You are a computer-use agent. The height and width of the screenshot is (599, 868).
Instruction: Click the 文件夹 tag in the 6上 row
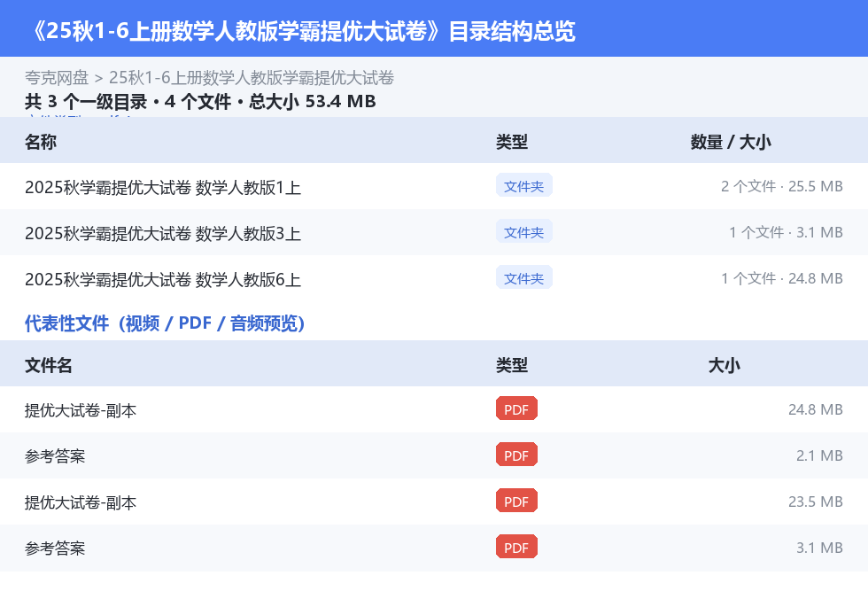[523, 278]
